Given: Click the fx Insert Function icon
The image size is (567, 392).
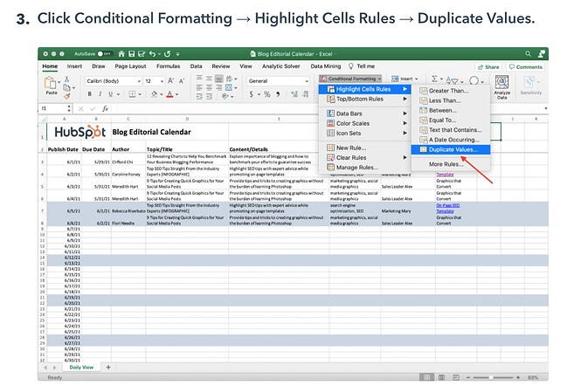Looking at the screenshot, I should [x=105, y=109].
